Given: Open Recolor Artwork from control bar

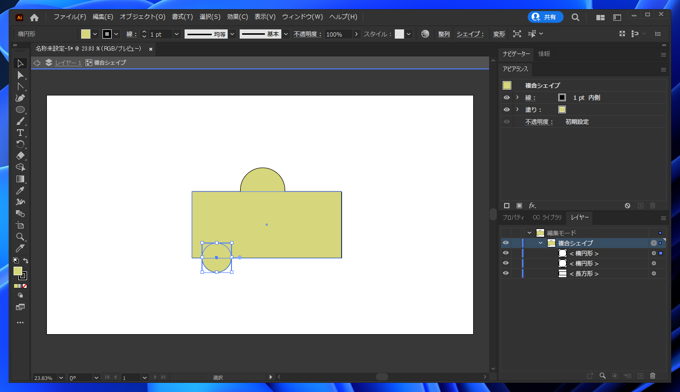Looking at the screenshot, I should tap(425, 34).
